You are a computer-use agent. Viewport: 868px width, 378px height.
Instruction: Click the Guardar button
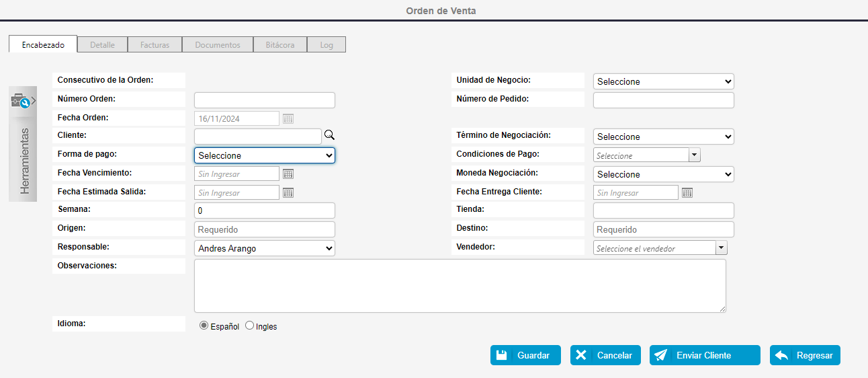tap(525, 355)
